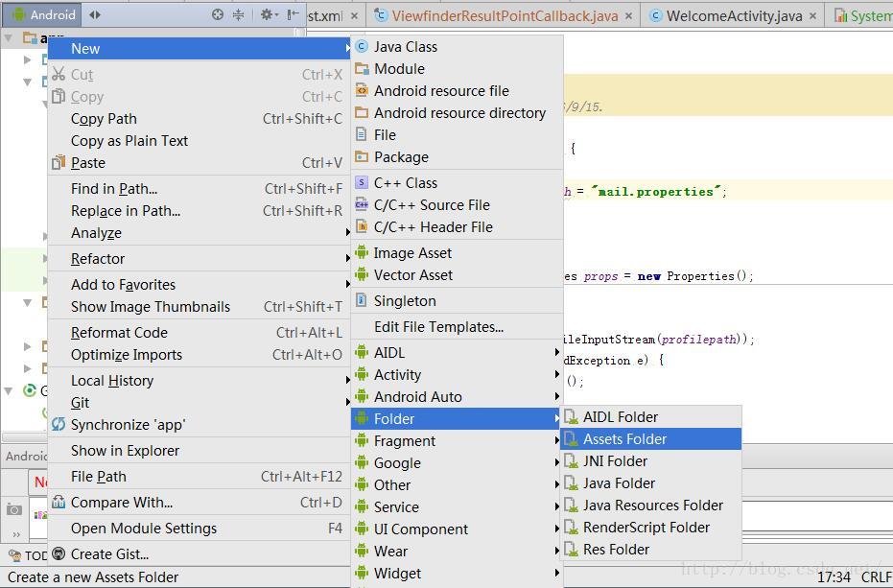Viewport: 893px width, 588px height.
Task: Select Module in the New submenu
Action: [x=457, y=69]
